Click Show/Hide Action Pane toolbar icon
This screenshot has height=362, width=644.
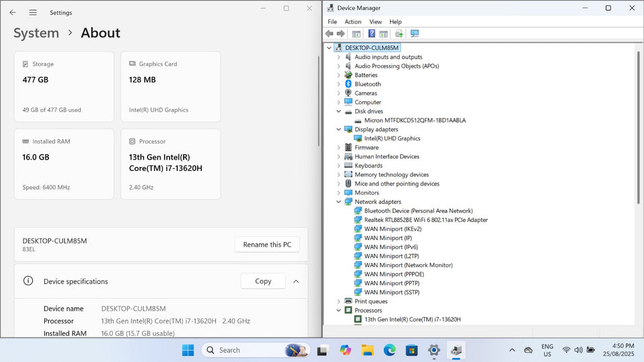[x=384, y=34]
